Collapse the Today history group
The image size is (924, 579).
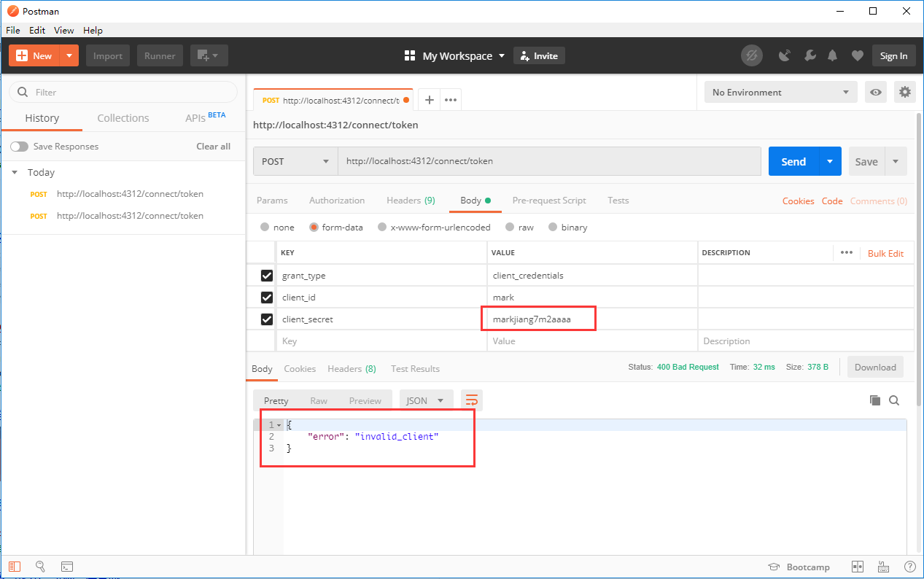pos(15,172)
